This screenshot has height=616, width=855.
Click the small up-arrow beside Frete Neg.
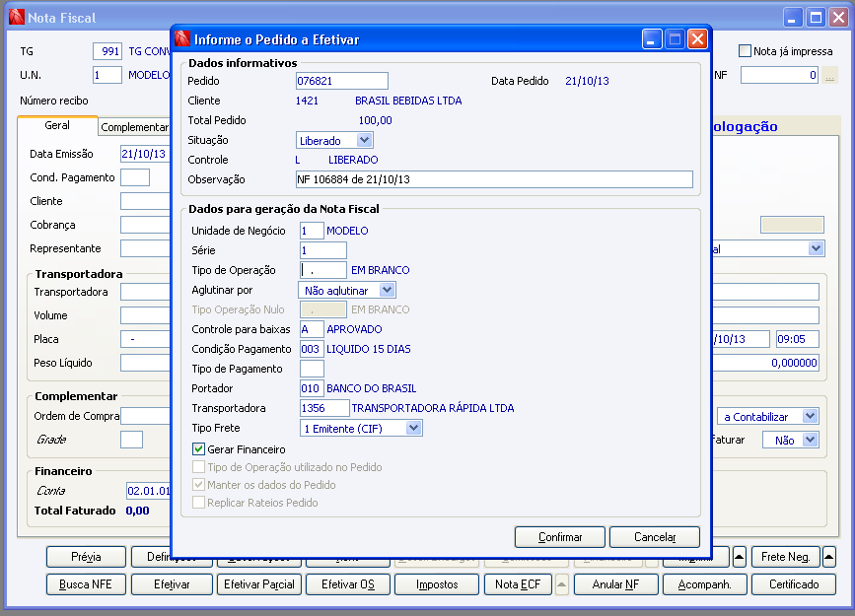[x=828, y=557]
